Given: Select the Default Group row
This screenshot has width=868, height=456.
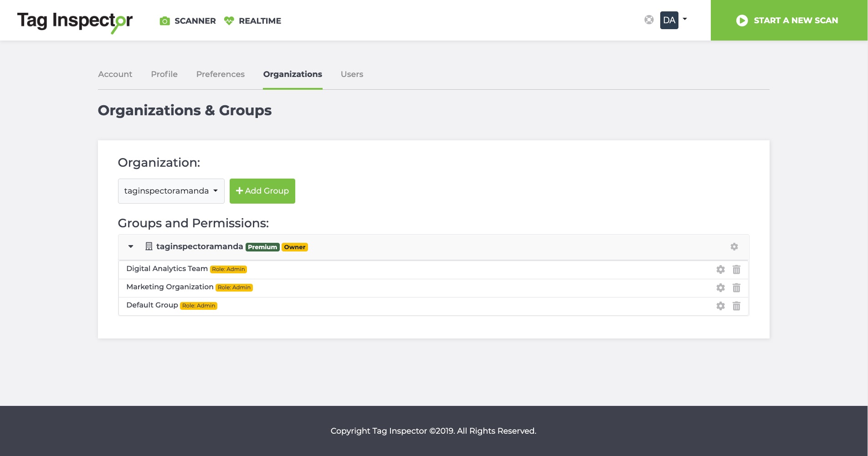Looking at the screenshot, I should [434, 306].
